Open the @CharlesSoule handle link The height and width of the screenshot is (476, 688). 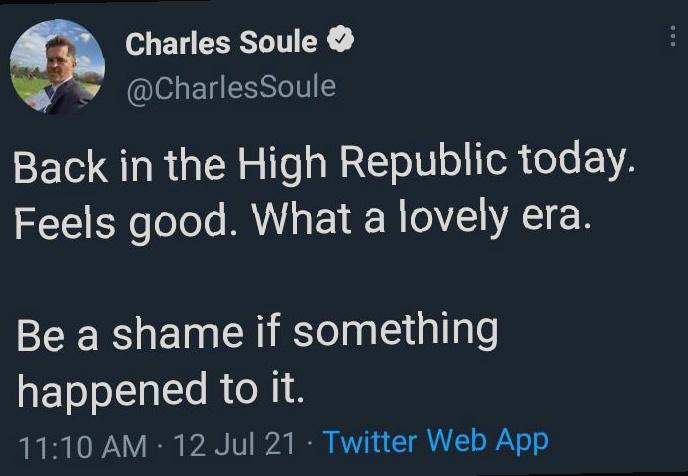230,88
